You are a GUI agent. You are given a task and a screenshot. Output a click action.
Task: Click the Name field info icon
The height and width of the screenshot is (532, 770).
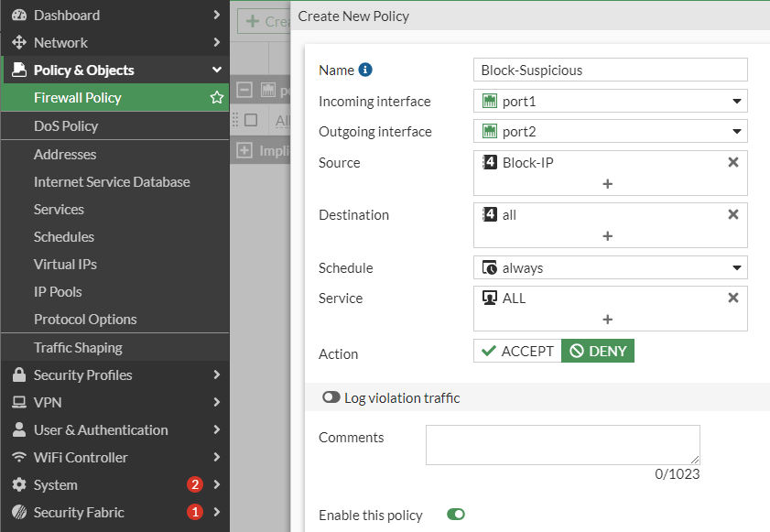point(365,70)
